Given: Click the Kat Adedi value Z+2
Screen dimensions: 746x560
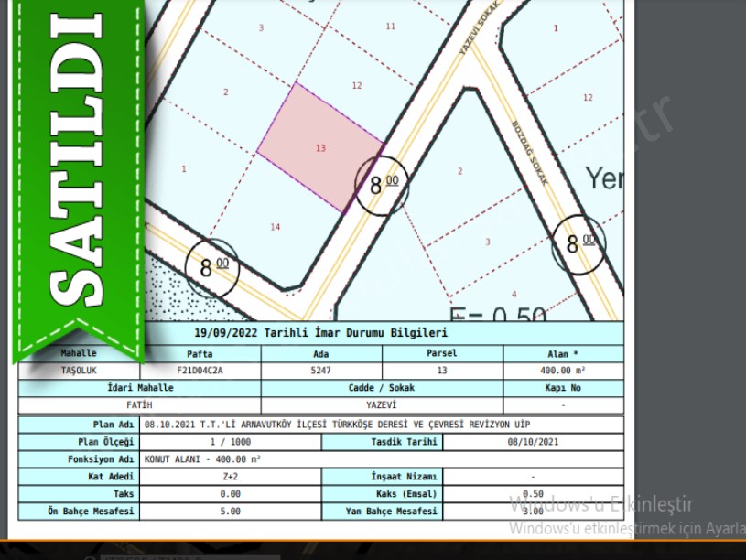Looking at the screenshot, I should click(230, 477).
